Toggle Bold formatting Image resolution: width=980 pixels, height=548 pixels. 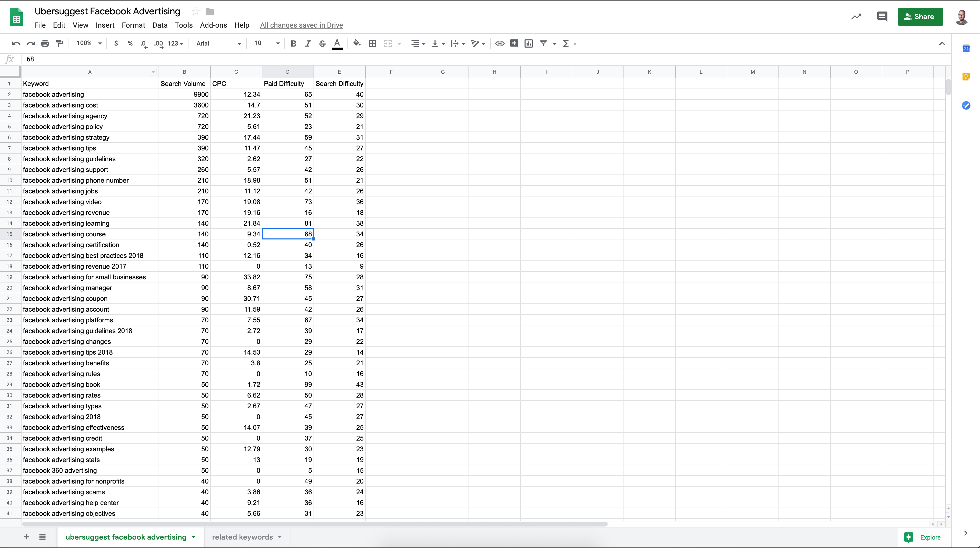pos(293,44)
